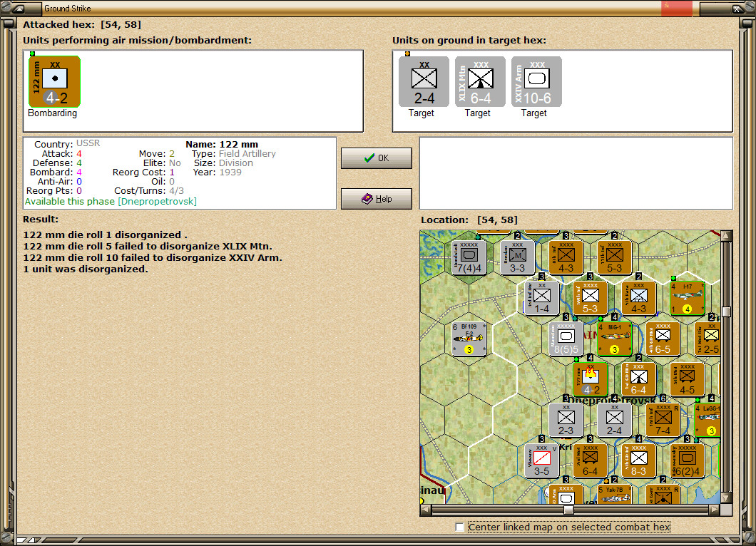Click OK to close the Ground Strike results

coord(376,158)
